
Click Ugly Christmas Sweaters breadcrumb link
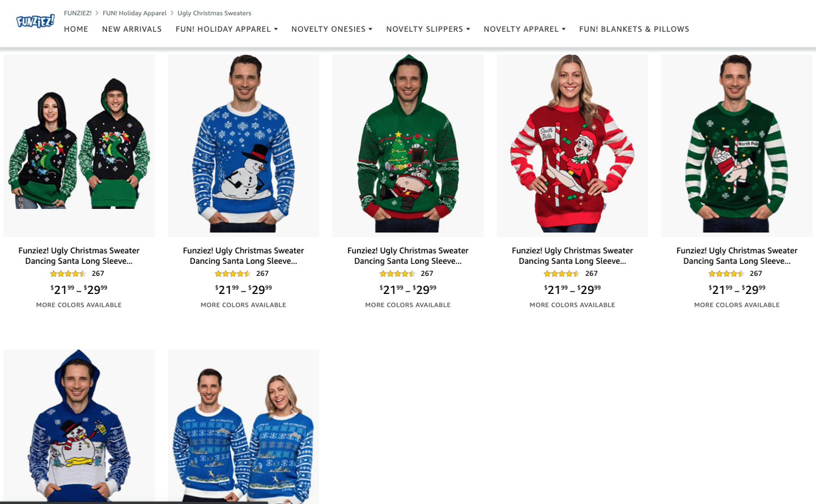(214, 13)
